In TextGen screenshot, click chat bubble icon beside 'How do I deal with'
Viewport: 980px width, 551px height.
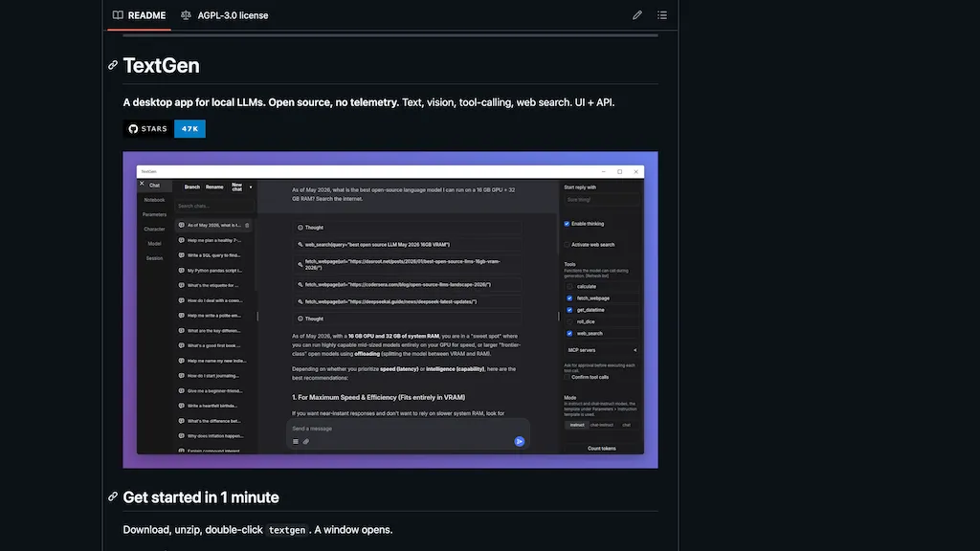[x=181, y=300]
